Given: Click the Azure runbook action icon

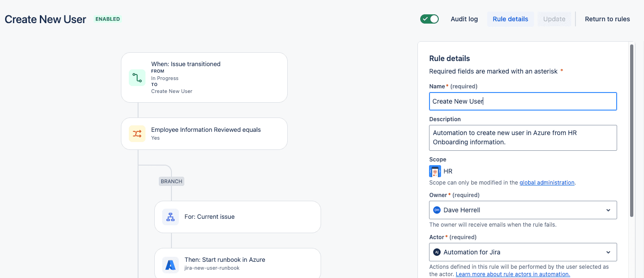Looking at the screenshot, I should coord(170,265).
